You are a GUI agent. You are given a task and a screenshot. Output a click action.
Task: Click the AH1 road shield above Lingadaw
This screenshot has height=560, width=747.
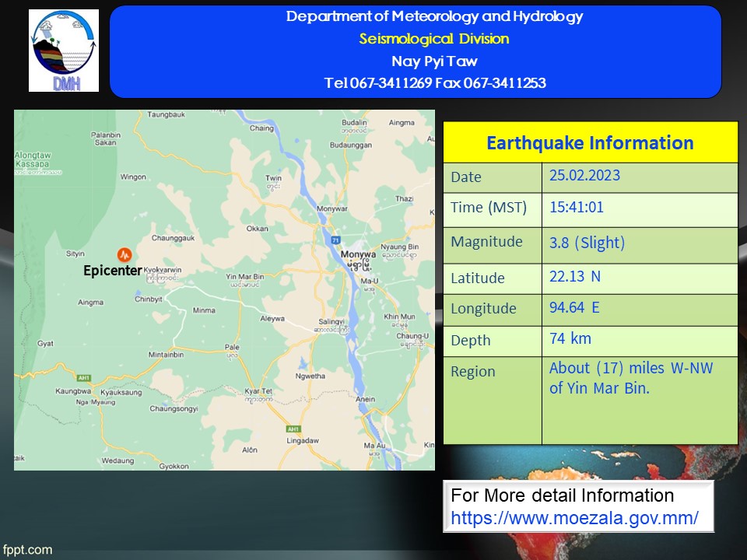[293, 429]
